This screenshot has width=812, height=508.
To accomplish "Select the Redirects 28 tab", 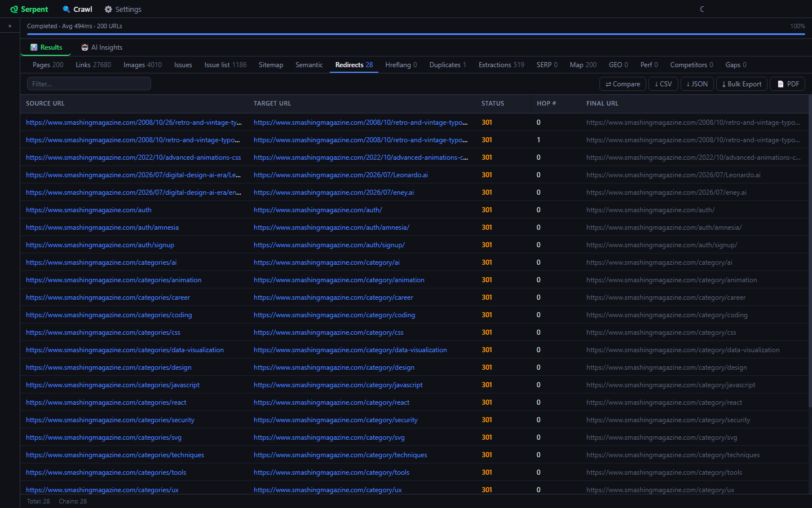I will pos(354,65).
